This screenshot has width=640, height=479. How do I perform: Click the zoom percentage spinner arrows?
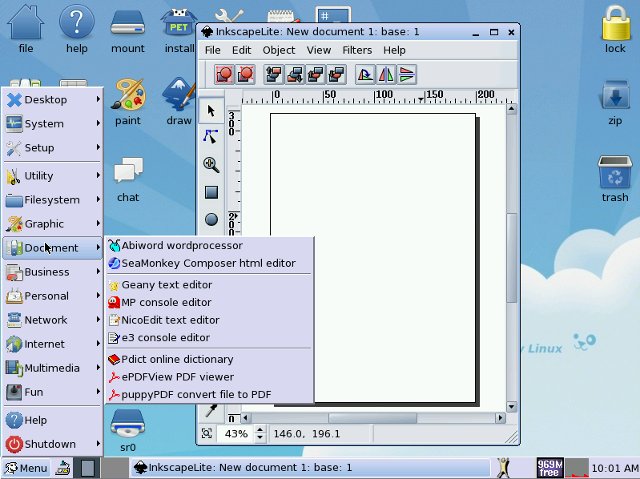click(260, 433)
